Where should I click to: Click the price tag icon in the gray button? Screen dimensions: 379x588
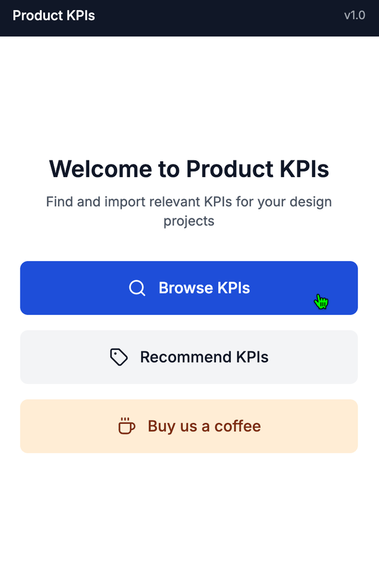[x=119, y=357]
